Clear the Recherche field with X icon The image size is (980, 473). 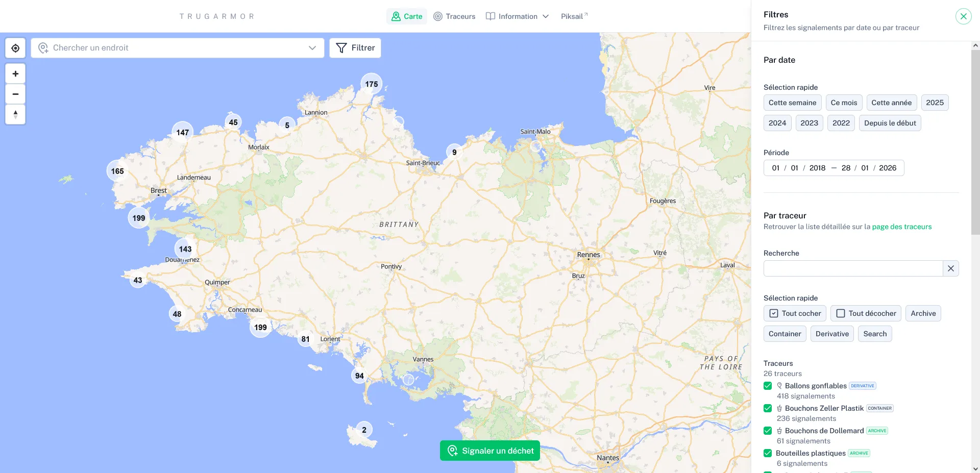tap(950, 268)
